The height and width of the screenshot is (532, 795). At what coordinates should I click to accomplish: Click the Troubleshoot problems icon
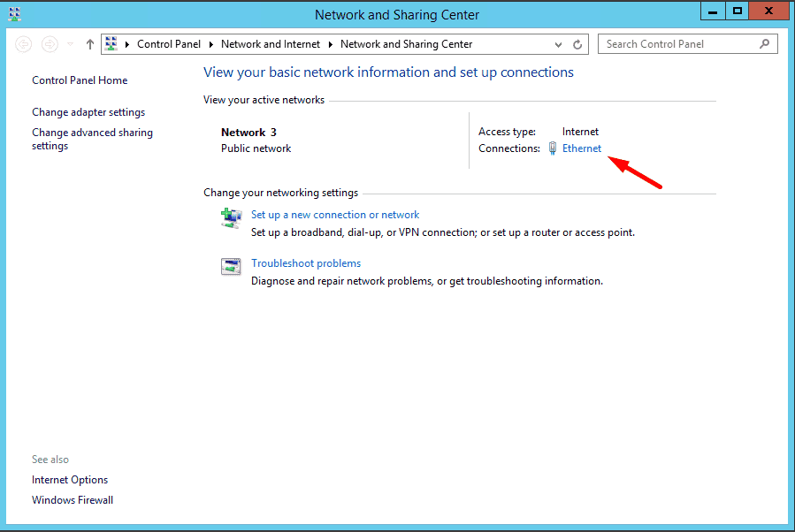point(231,267)
